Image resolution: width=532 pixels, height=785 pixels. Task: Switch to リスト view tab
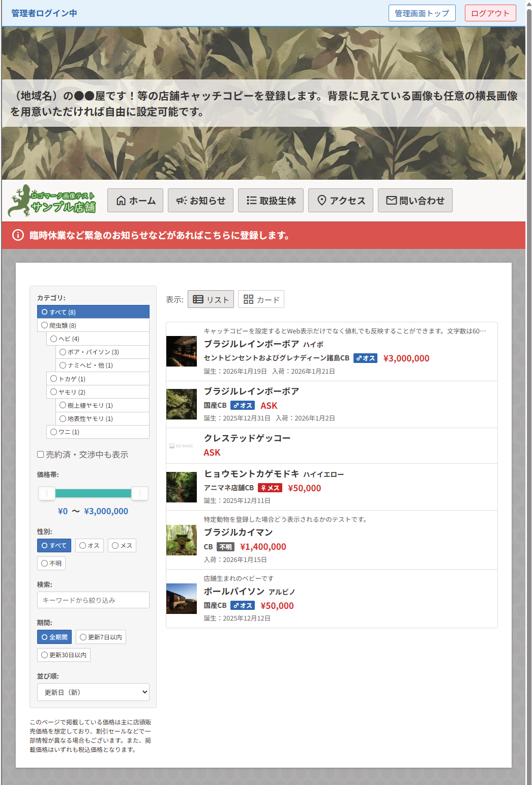tap(211, 299)
